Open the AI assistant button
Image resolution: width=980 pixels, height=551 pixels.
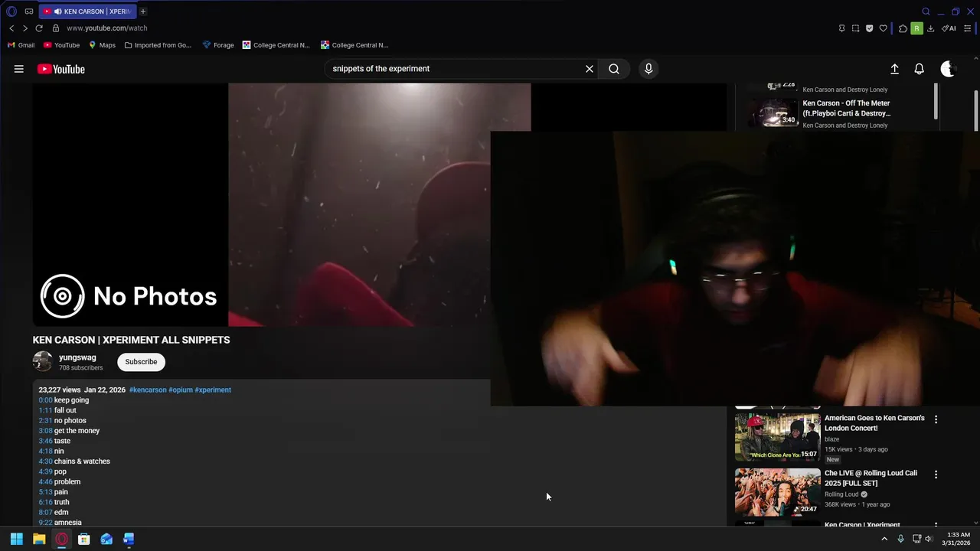point(949,28)
